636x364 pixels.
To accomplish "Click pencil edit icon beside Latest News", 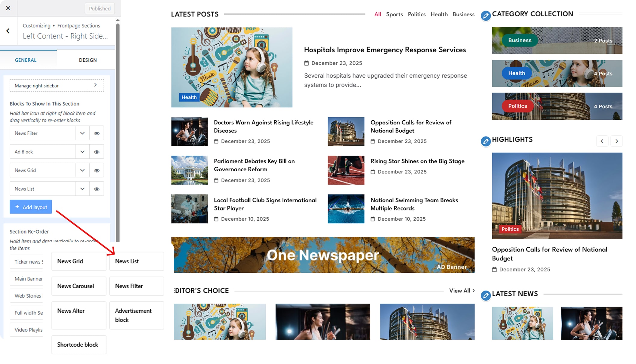I will (485, 295).
